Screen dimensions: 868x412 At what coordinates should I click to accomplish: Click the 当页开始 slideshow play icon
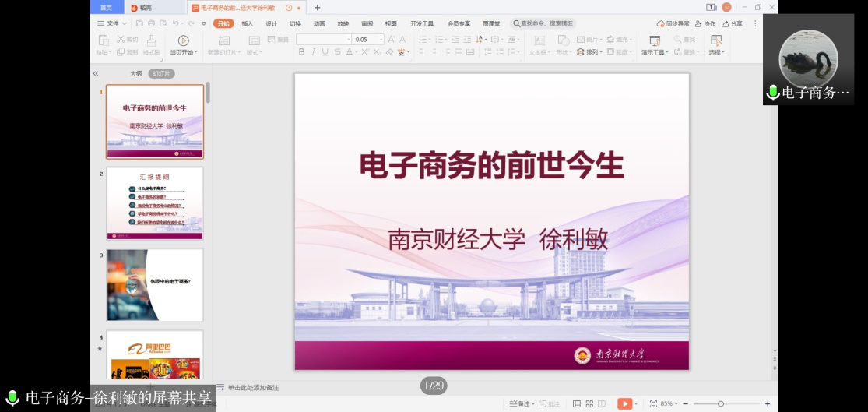pos(184,40)
